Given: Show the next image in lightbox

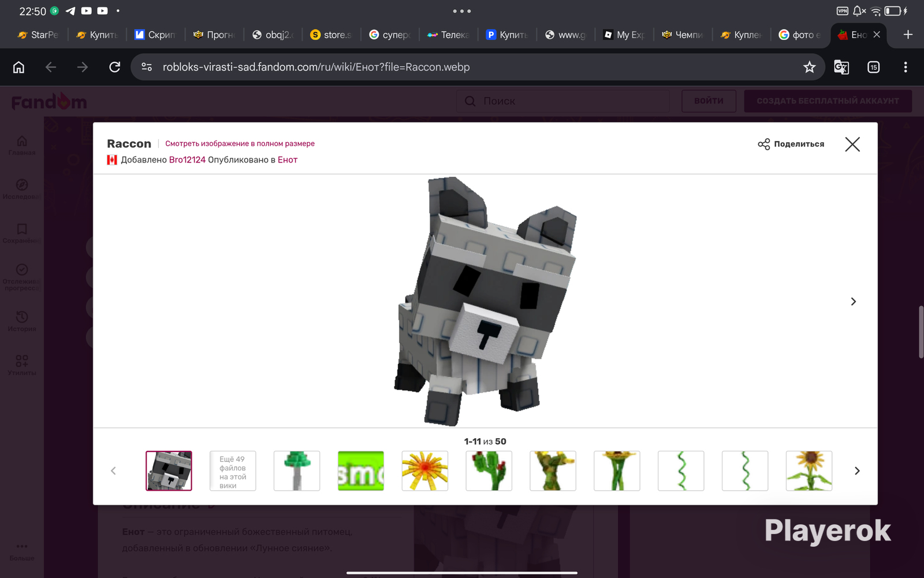Looking at the screenshot, I should pos(853,301).
